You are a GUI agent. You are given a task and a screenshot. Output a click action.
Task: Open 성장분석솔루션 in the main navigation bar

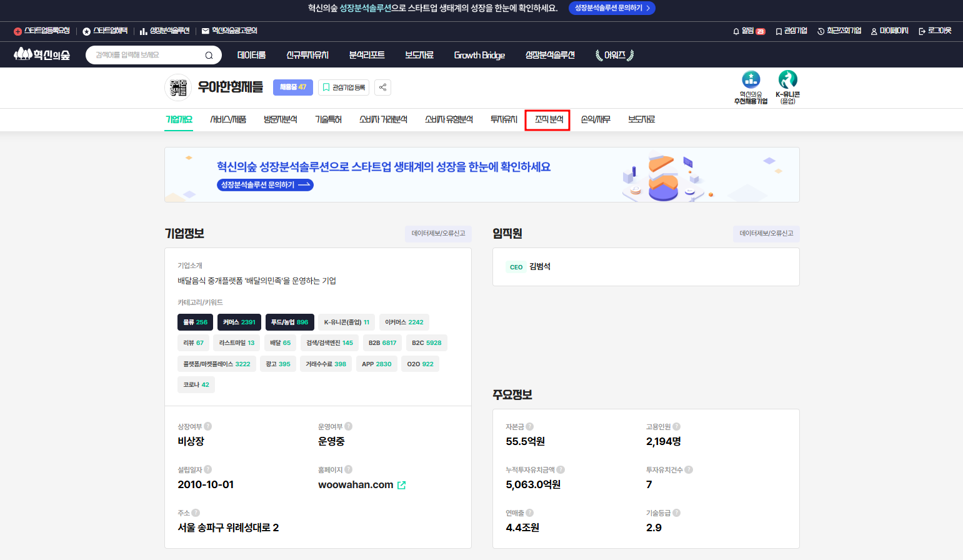[550, 55]
